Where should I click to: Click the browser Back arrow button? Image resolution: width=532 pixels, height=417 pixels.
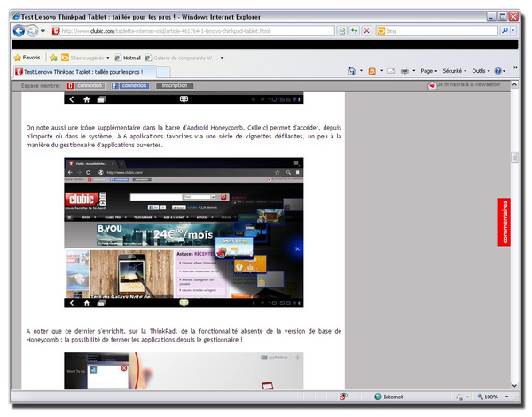19,31
